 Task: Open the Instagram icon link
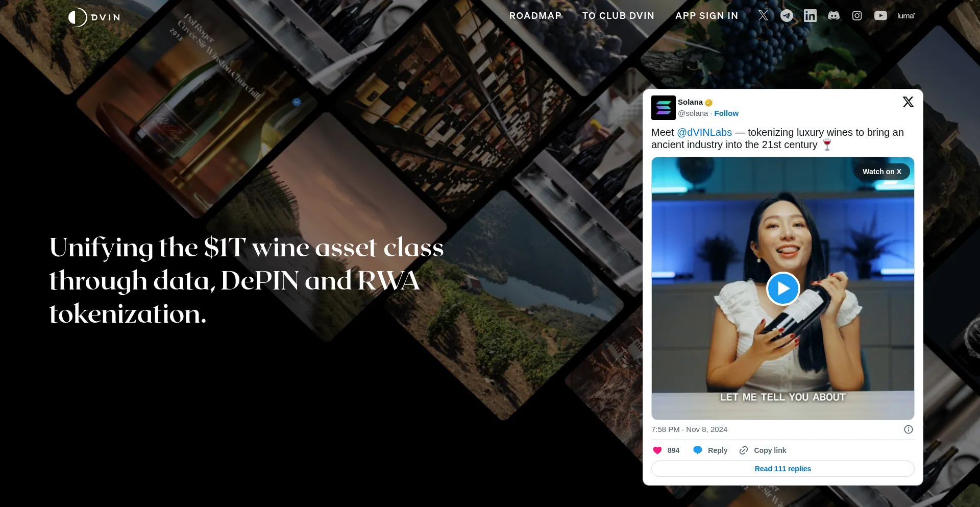[x=857, y=15]
